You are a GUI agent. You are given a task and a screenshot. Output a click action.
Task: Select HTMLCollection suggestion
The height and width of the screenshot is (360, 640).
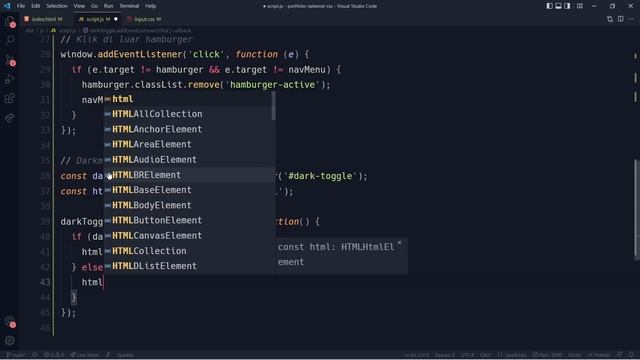coord(189,251)
